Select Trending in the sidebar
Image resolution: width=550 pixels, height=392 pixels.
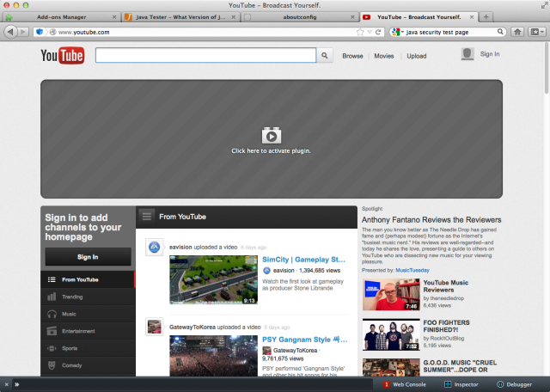click(x=88, y=297)
